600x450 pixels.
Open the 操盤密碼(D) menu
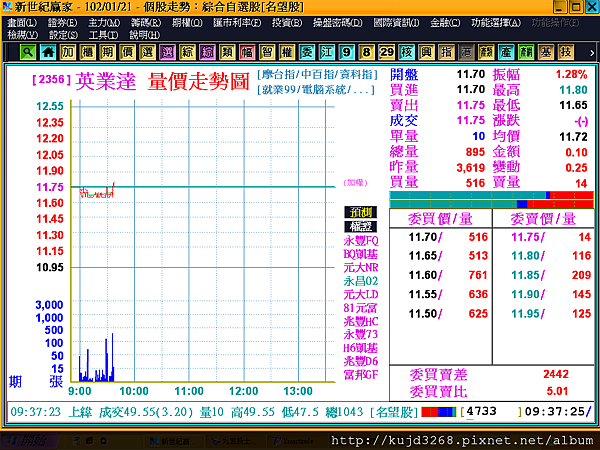pos(337,23)
